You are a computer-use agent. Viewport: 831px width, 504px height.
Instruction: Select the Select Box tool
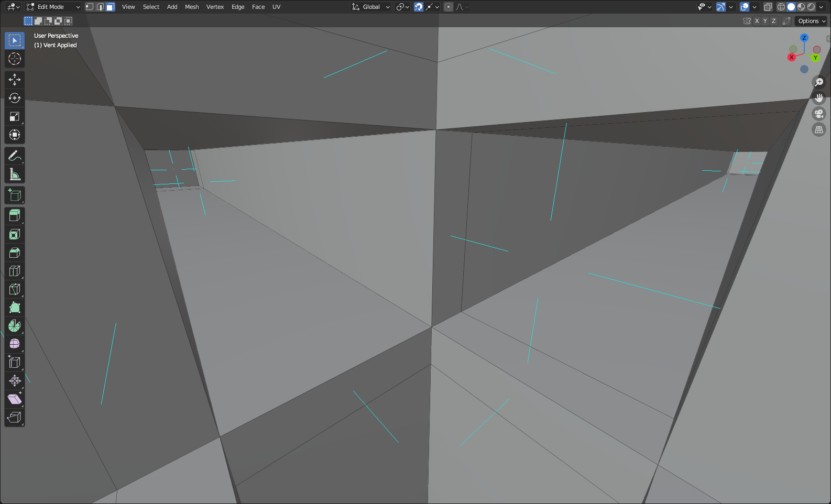click(x=15, y=40)
